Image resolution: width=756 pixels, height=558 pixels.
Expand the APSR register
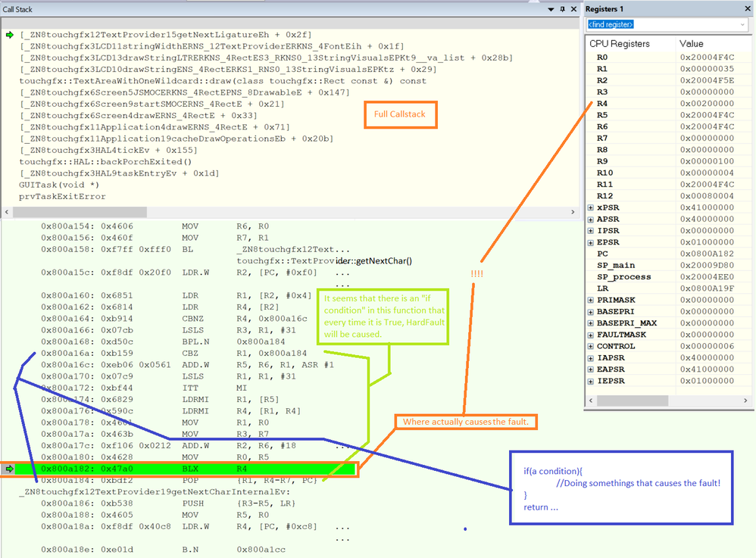coord(591,220)
